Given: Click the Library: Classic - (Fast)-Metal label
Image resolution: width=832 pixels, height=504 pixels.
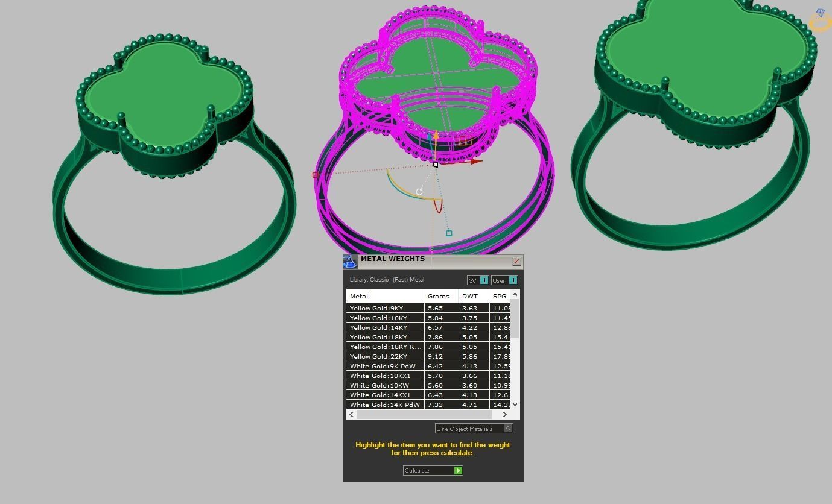Looking at the screenshot, I should click(387, 280).
